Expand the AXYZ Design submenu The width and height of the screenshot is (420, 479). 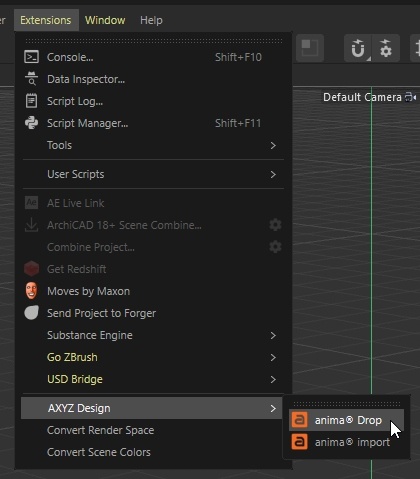tap(152, 408)
